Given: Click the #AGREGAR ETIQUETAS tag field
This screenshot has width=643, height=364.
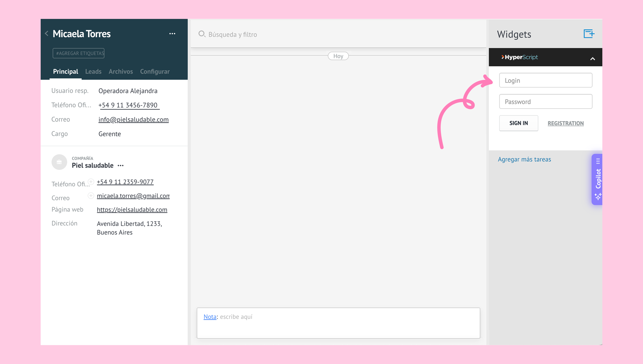Looking at the screenshot, I should tap(78, 53).
